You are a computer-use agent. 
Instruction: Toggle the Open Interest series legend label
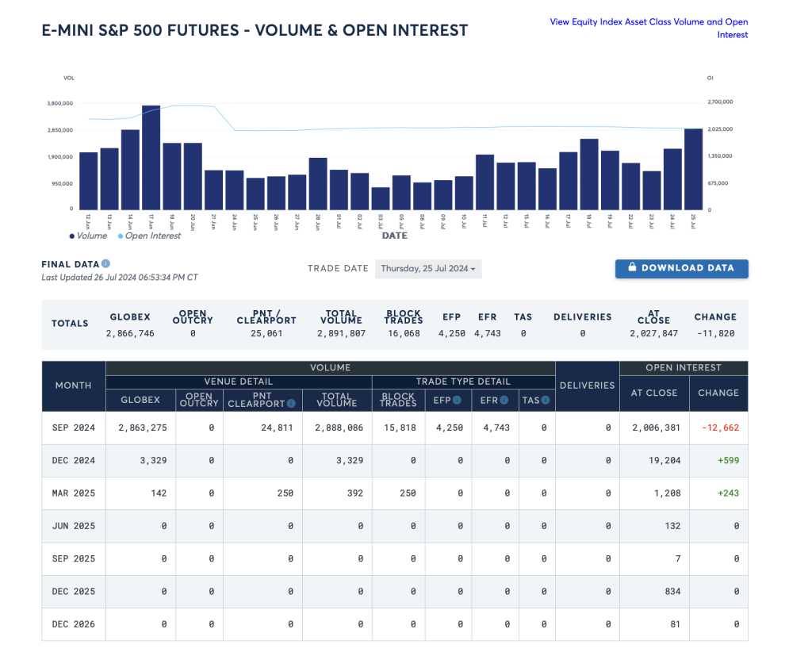[153, 236]
